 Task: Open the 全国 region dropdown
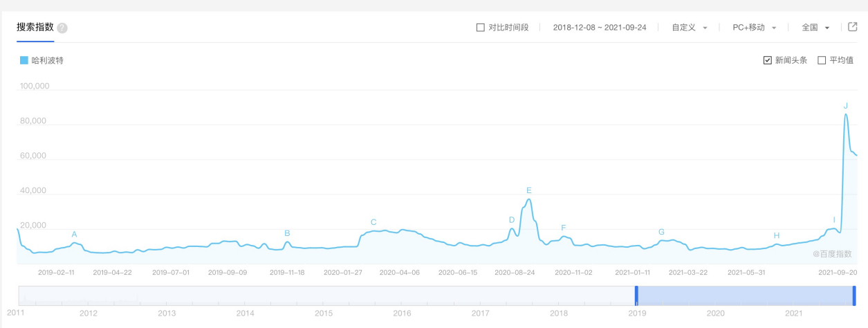pyautogui.click(x=815, y=28)
